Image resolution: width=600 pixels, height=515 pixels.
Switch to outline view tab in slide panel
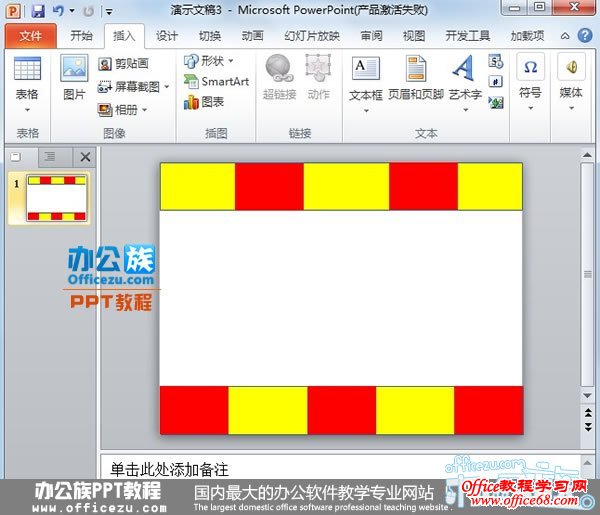(50, 157)
